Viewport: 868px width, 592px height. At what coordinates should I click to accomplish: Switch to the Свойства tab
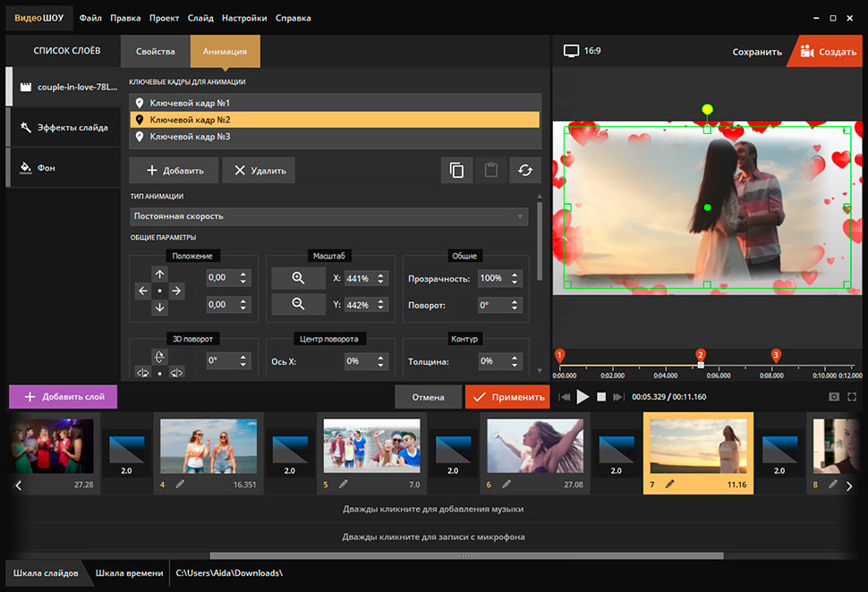click(156, 52)
